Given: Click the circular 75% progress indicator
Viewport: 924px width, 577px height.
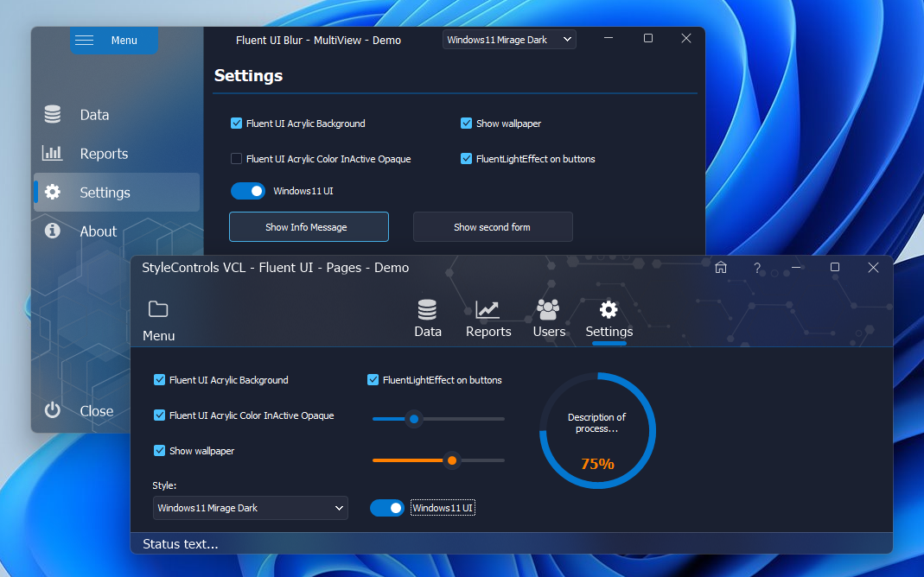Looking at the screenshot, I should 597,430.
